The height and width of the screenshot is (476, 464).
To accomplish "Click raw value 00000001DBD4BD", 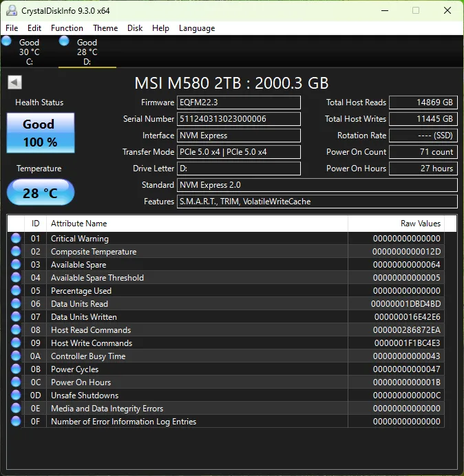I will click(x=405, y=304).
